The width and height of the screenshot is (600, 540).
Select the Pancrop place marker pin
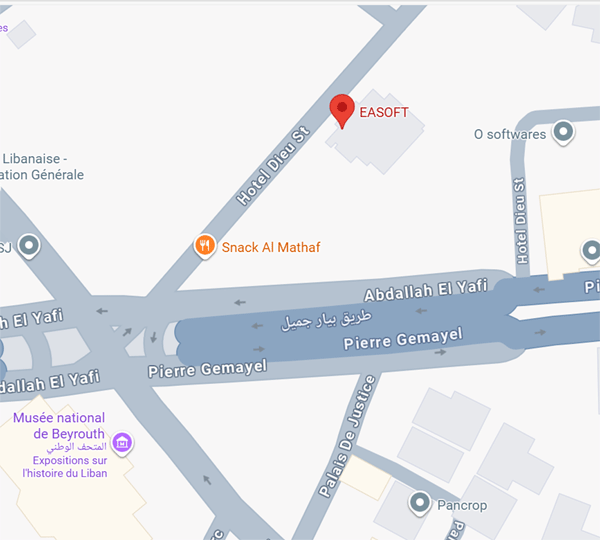(420, 503)
